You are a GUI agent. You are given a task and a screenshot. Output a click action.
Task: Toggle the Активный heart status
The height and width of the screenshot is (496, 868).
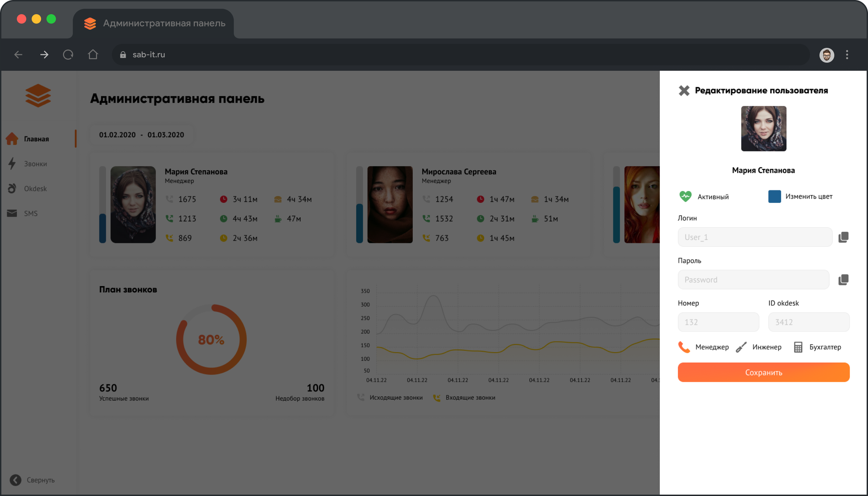tap(685, 197)
